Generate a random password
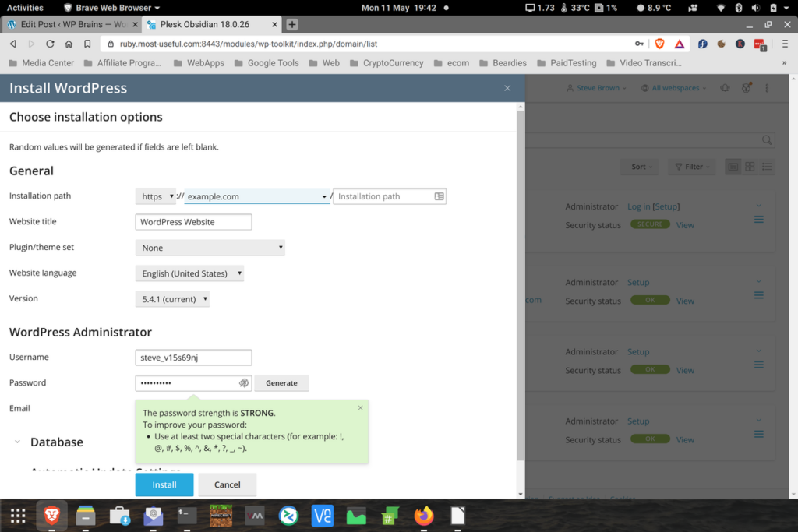 281,383
